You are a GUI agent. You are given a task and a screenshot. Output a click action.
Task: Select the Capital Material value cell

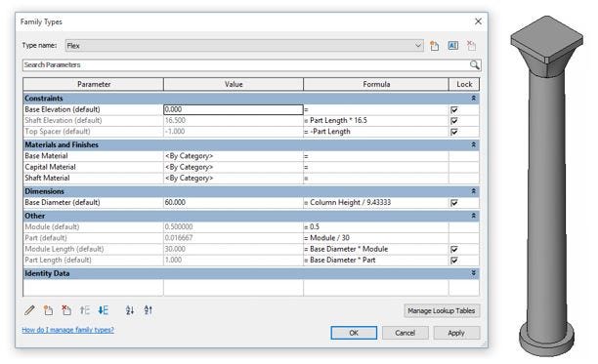(x=234, y=167)
